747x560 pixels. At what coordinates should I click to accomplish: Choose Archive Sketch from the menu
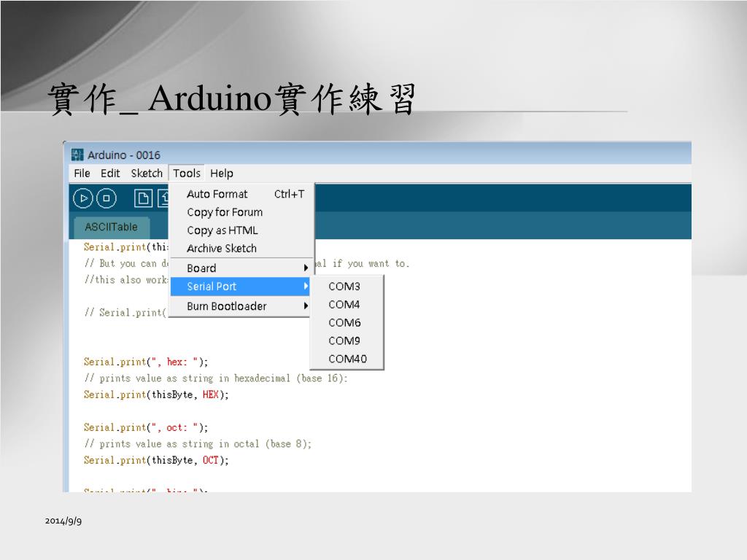coord(241,249)
